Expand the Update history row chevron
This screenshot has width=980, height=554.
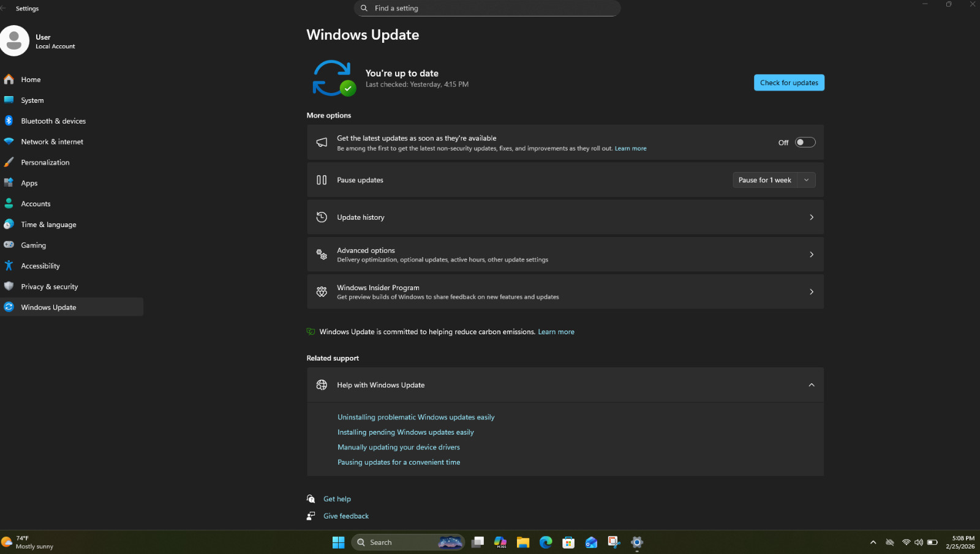pyautogui.click(x=812, y=217)
